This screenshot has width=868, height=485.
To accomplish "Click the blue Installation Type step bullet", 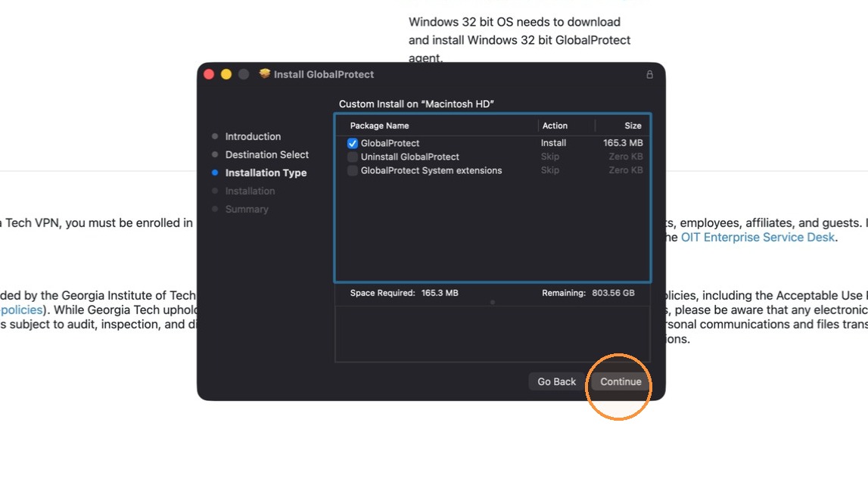I will 215,173.
